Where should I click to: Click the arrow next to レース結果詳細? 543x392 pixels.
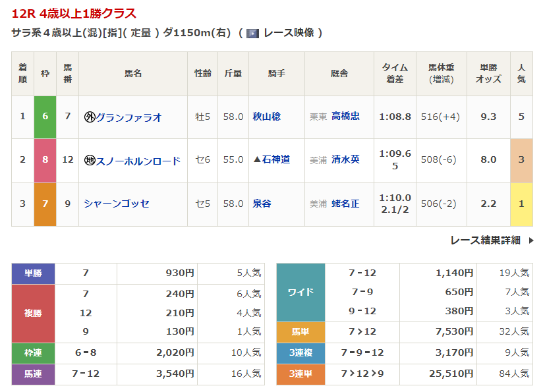tap(530, 240)
